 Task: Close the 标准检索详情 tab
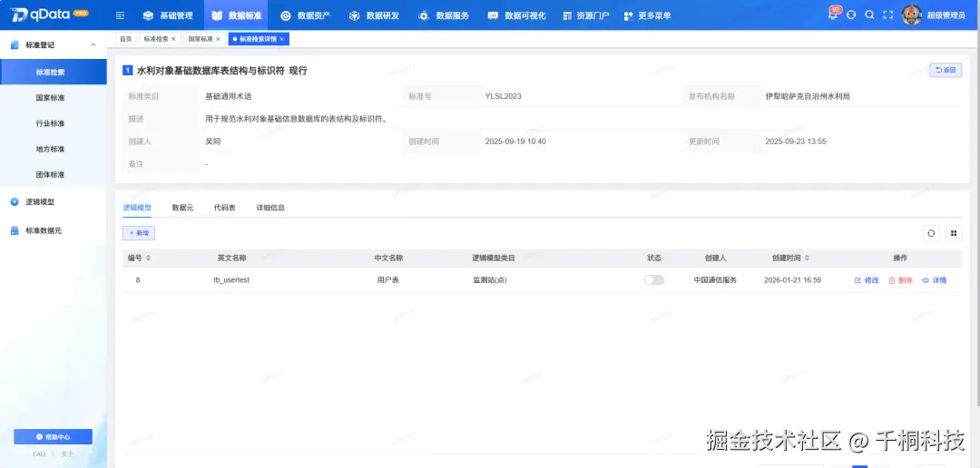282,39
